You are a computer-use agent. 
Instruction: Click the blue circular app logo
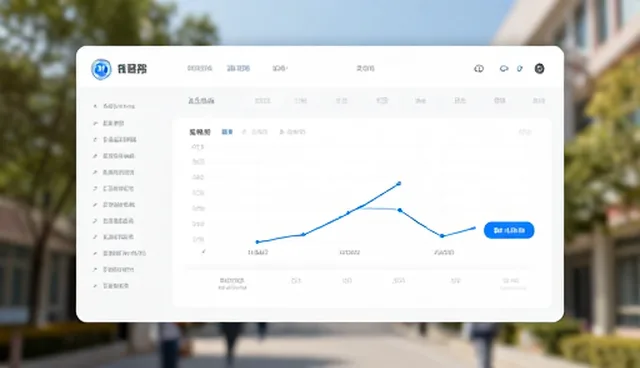pyautogui.click(x=101, y=69)
